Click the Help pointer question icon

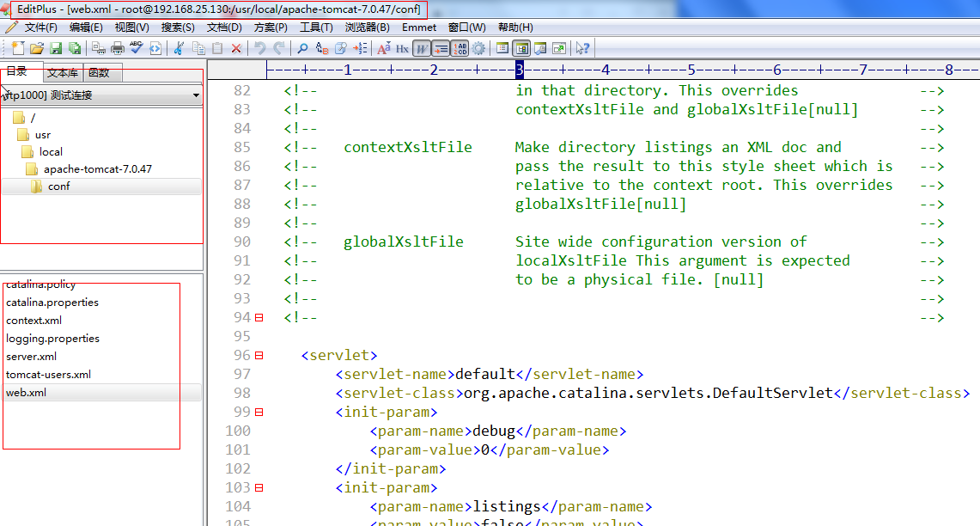[x=582, y=48]
